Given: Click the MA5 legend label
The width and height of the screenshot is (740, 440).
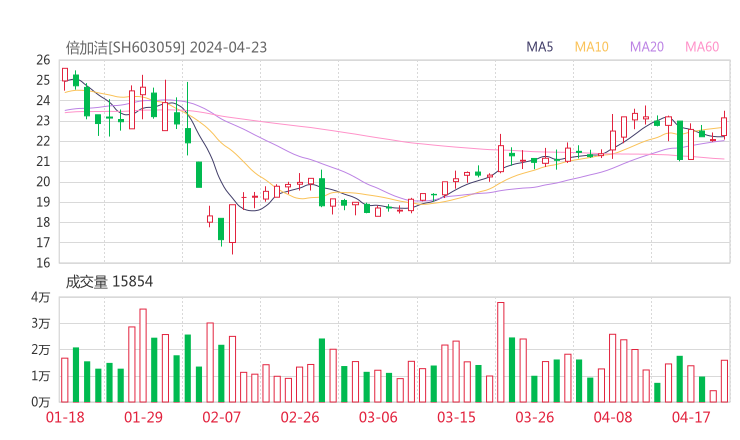Looking at the screenshot, I should click(539, 47).
